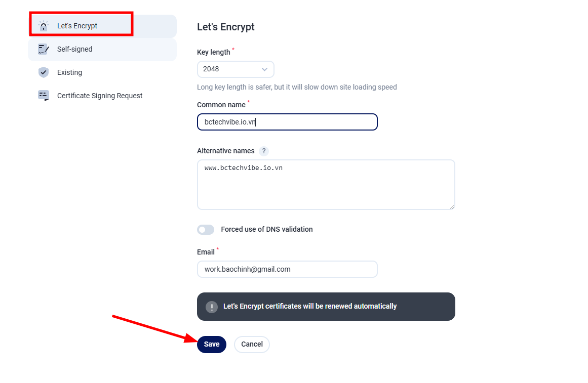Select the 2048 key length value
Screen dimensions: 588x383
coord(218,69)
